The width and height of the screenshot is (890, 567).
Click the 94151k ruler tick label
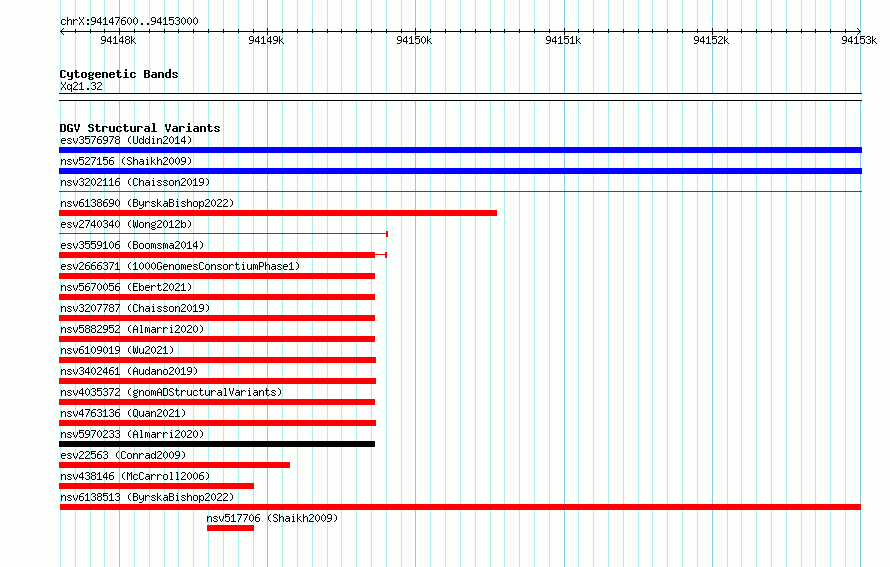point(563,40)
